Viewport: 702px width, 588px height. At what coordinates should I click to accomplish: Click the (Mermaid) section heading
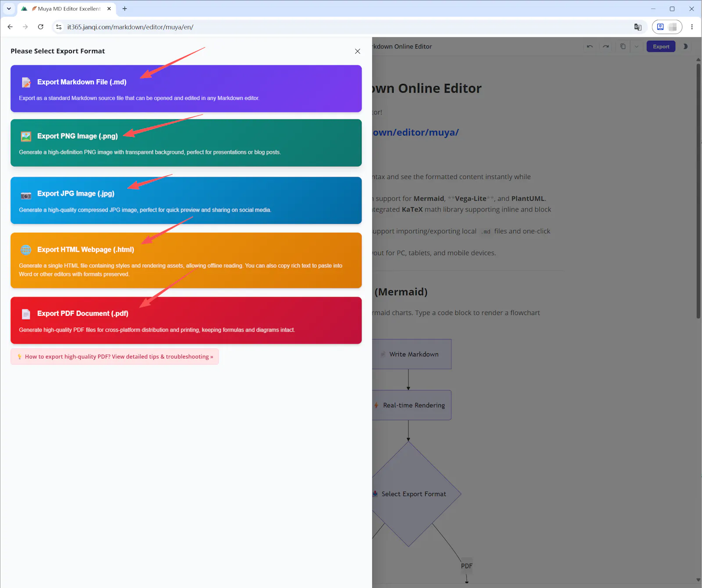(x=401, y=292)
